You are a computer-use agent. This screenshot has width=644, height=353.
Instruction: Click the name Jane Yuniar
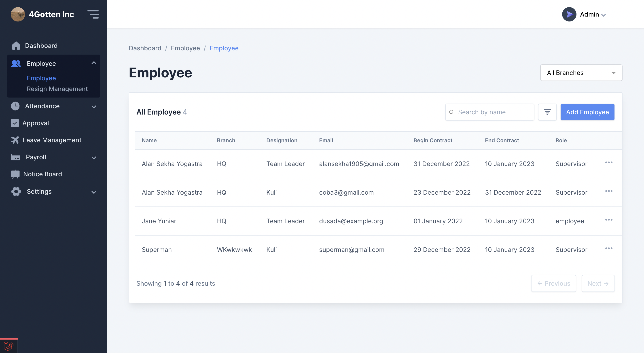point(159,221)
